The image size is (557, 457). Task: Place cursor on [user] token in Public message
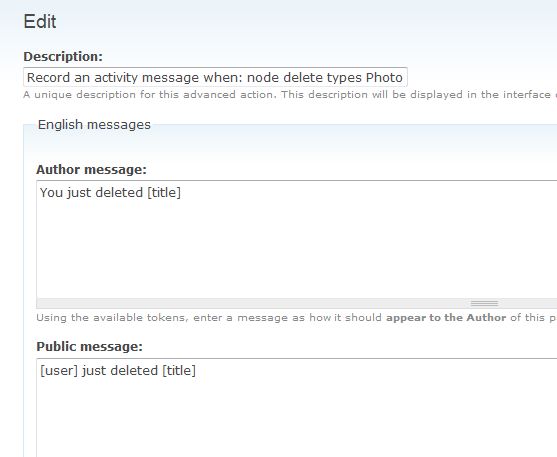click(x=59, y=371)
